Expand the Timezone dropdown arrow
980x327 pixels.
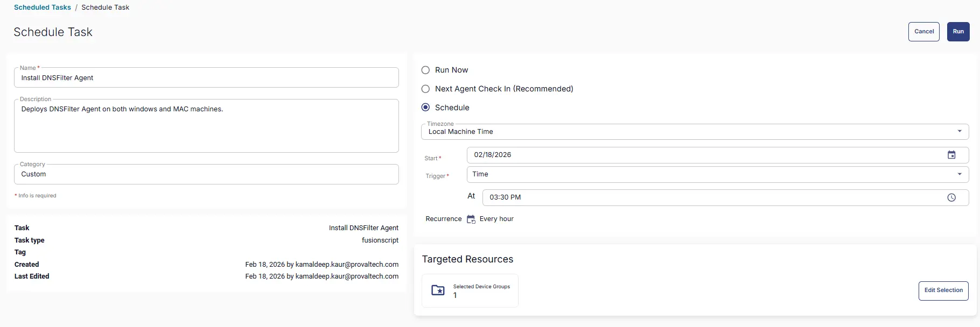tap(959, 131)
